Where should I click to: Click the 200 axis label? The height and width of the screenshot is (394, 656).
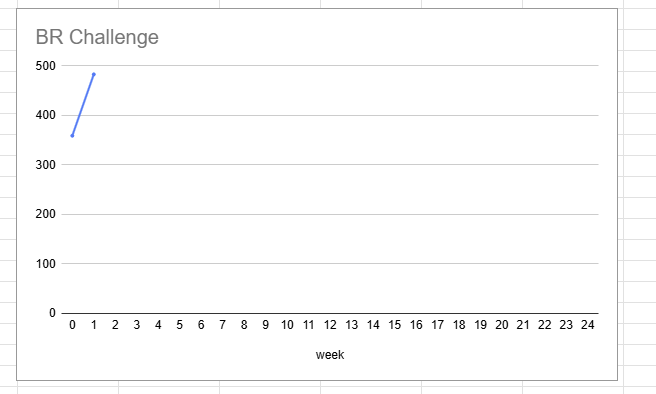pyautogui.click(x=46, y=214)
